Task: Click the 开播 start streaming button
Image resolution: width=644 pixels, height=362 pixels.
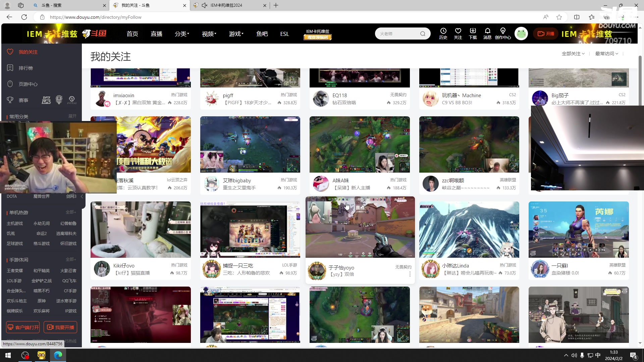Action: [546, 34]
